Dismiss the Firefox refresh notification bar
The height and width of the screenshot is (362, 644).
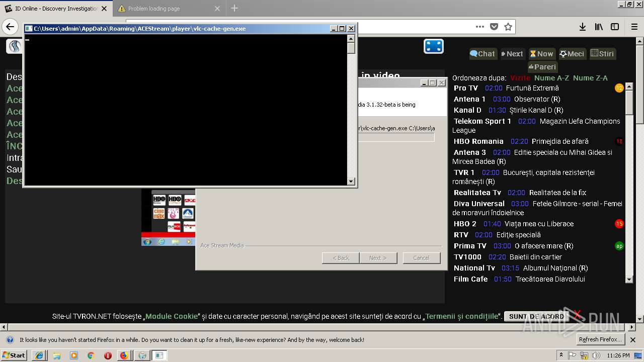tap(634, 339)
